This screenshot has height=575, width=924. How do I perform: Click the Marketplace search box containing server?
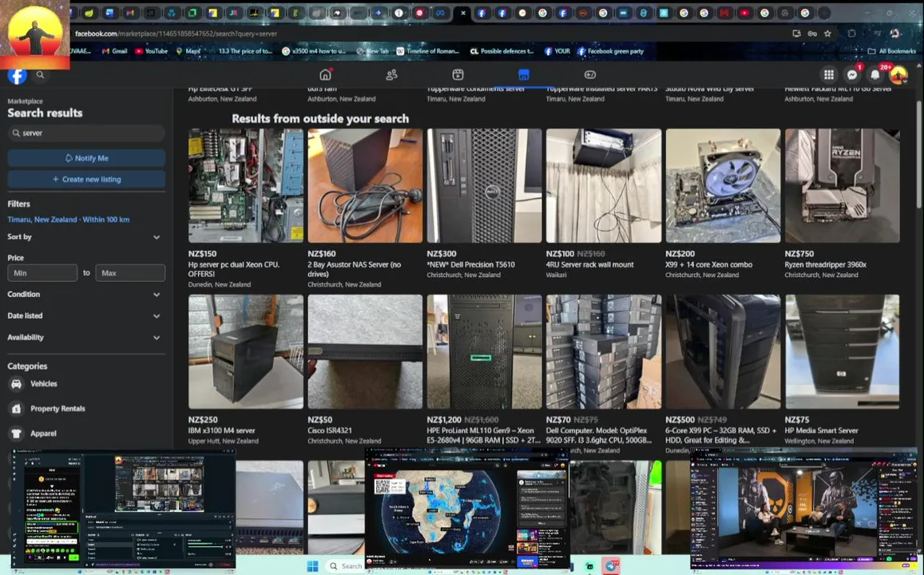[x=86, y=133]
